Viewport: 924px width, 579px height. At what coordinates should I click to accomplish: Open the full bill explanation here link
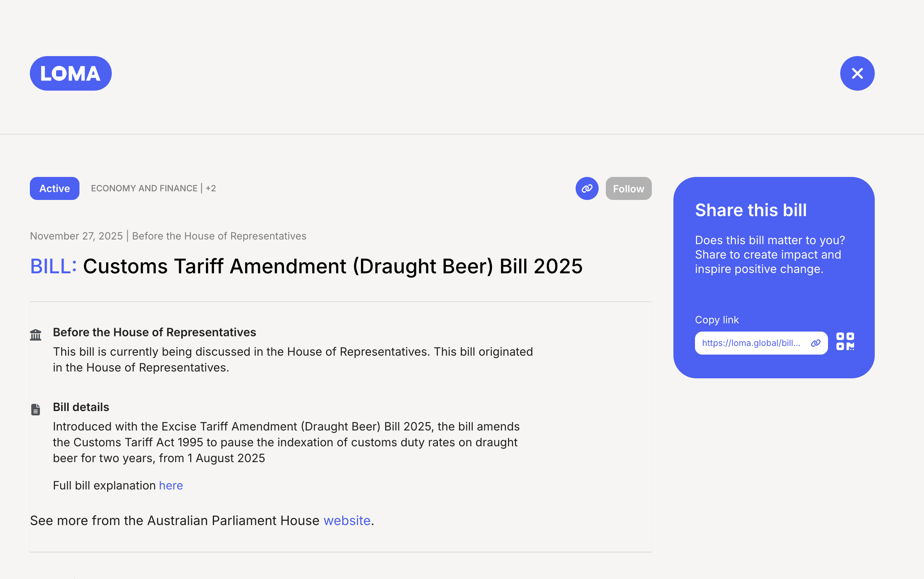click(171, 485)
